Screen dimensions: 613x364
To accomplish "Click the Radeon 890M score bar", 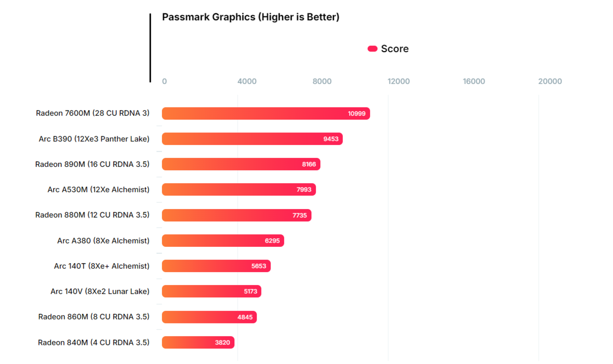I will 241,164.
